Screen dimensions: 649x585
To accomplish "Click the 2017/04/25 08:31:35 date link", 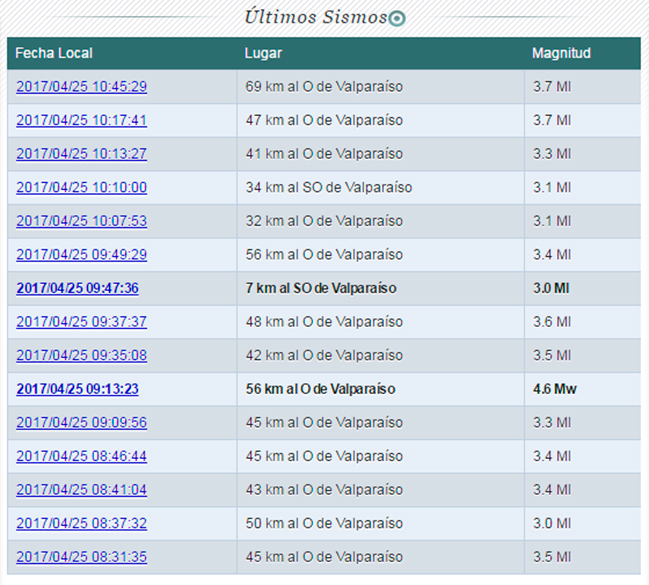I will 81,557.
